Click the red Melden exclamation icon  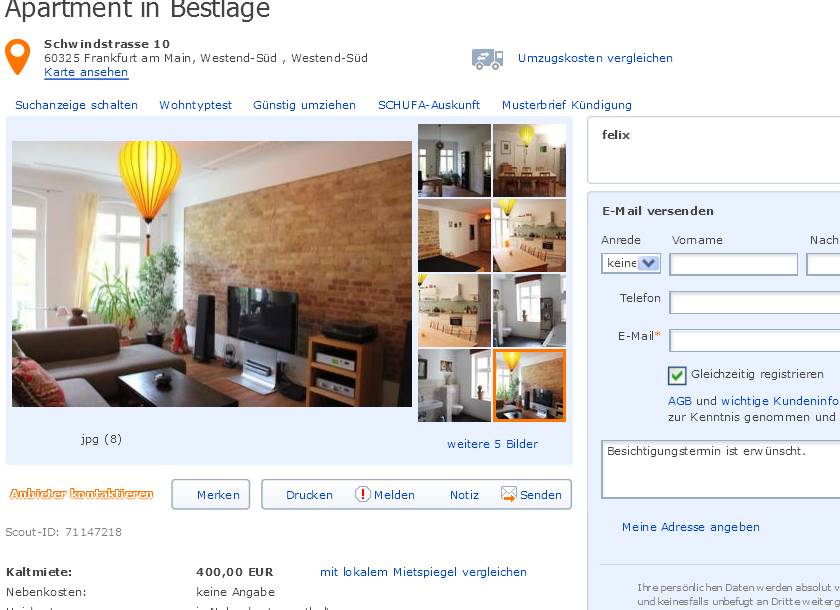(x=363, y=494)
